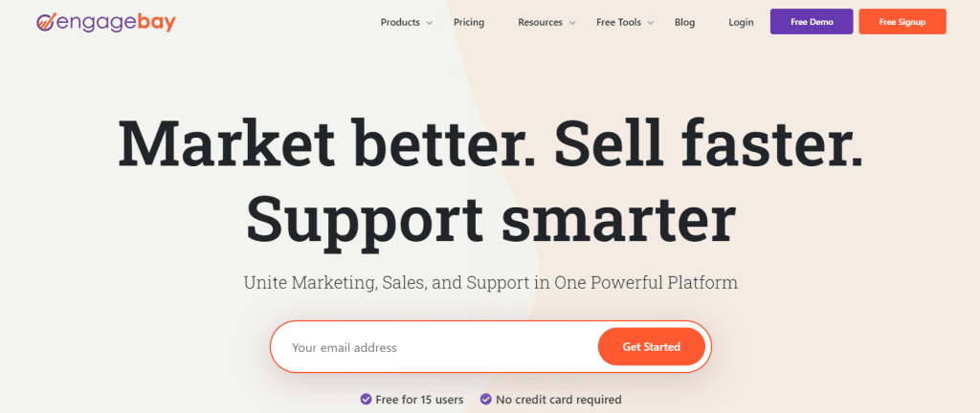Screen dimensions: 980x413
Task: Focus the Your email address field
Action: pyautogui.click(x=431, y=347)
